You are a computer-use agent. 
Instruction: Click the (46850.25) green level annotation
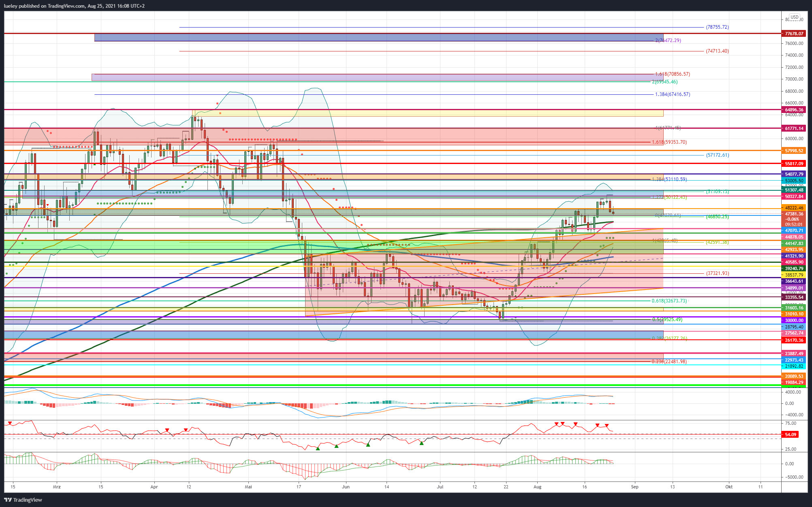[717, 217]
